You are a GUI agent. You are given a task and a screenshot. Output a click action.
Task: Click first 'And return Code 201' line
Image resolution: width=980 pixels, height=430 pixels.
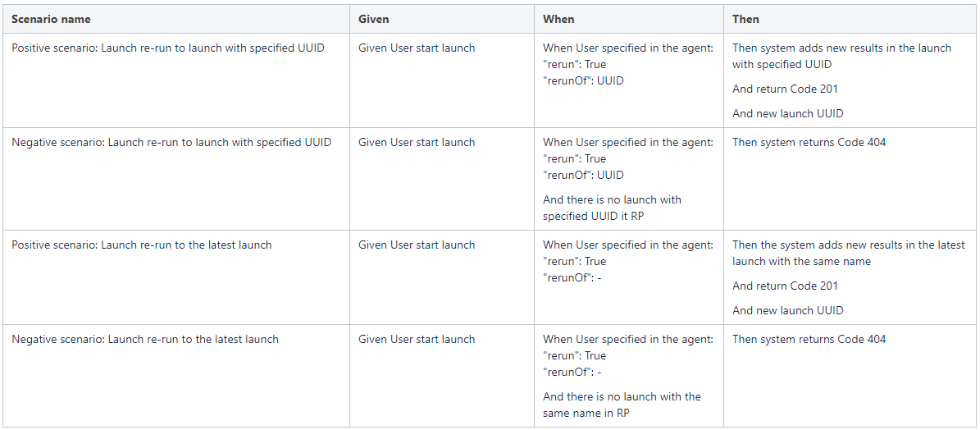click(785, 89)
